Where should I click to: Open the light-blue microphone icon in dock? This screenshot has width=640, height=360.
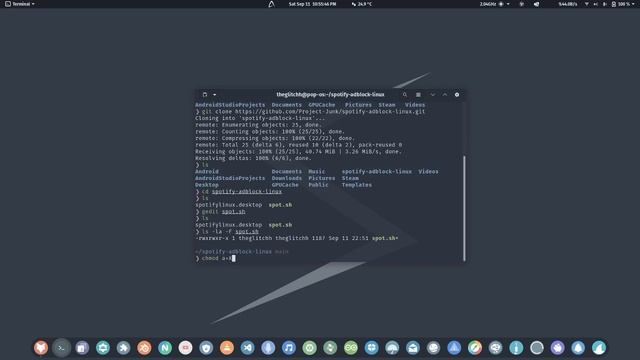[x=268, y=348]
